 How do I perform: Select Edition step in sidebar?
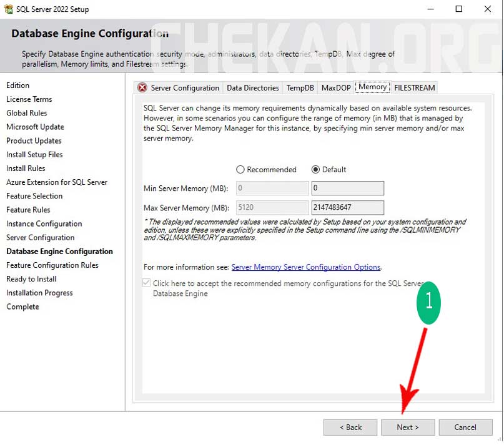(17, 85)
